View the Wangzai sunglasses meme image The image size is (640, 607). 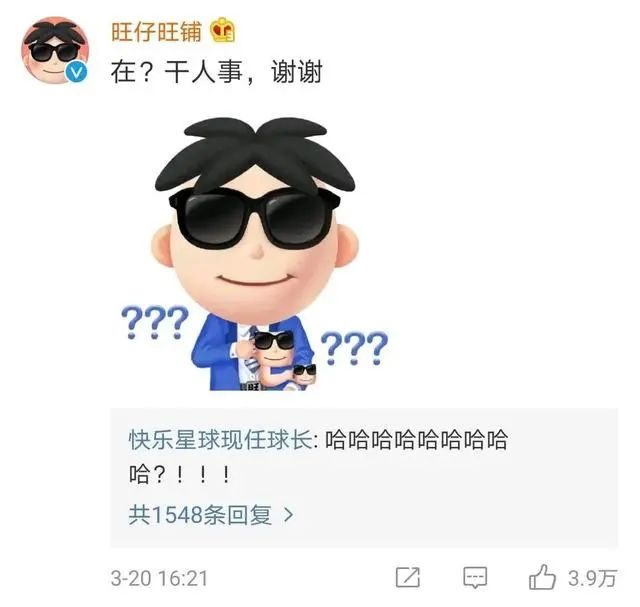click(255, 254)
